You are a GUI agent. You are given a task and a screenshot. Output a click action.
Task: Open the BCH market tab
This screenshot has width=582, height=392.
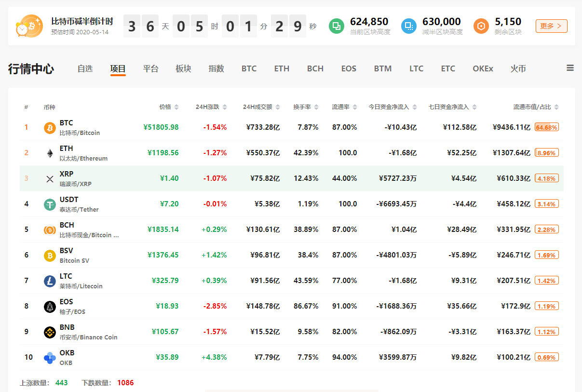315,68
